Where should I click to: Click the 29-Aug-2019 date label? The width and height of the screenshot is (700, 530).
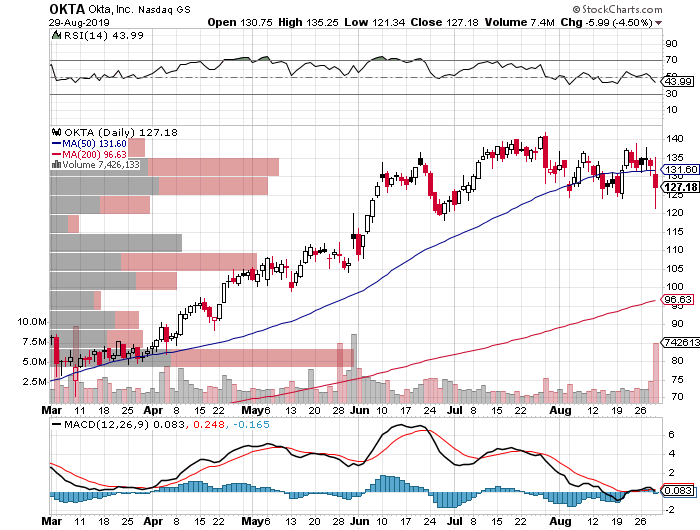[x=79, y=22]
